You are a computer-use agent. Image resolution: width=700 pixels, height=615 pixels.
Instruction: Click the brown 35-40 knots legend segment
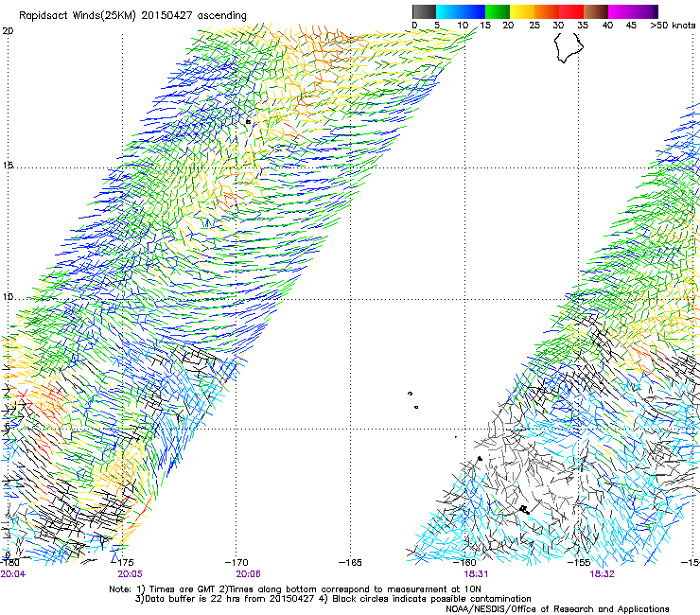pos(596,11)
